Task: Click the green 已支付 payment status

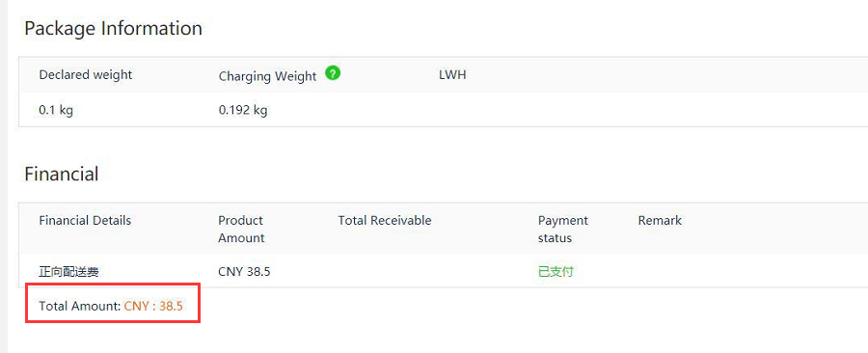Action: pos(556,272)
